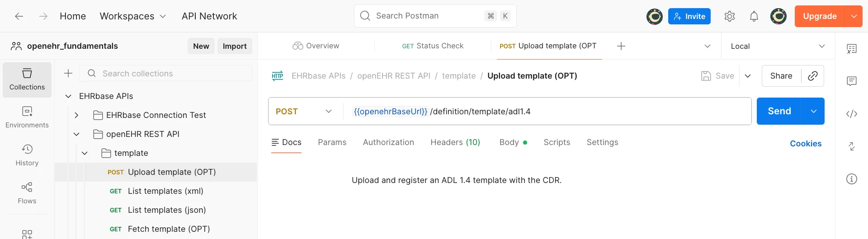Go forward with the right arrow
The width and height of the screenshot is (868, 239).
[x=43, y=16]
